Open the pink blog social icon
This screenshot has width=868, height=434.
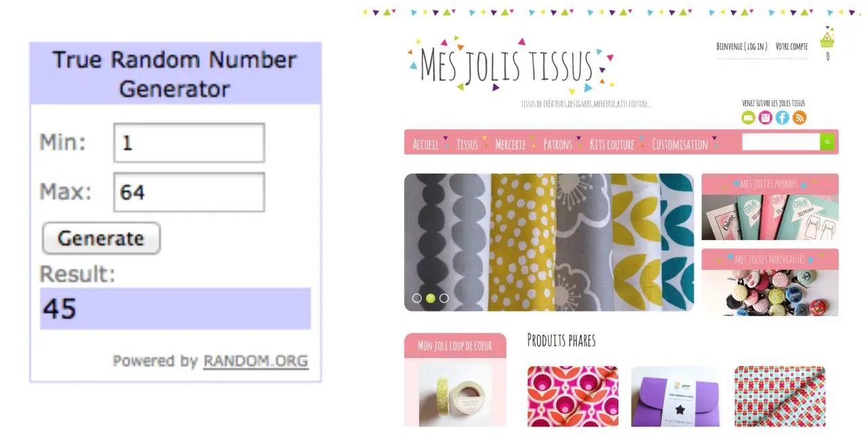765,118
